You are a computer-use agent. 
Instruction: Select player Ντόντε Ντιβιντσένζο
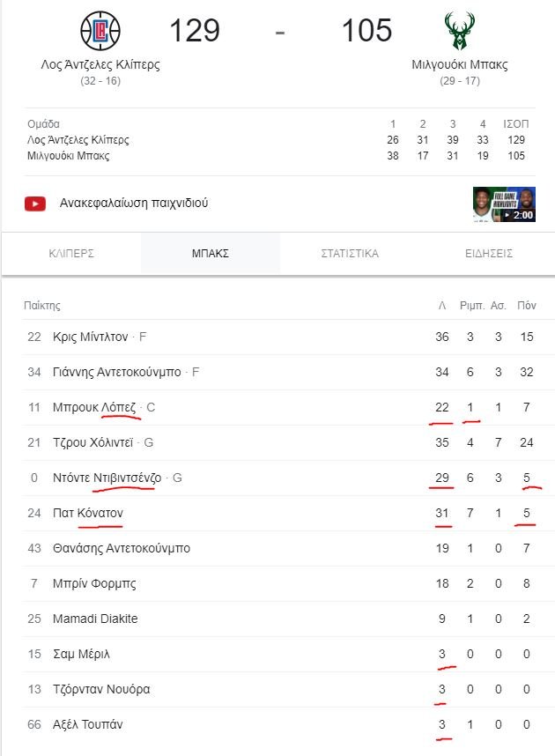[x=107, y=478]
